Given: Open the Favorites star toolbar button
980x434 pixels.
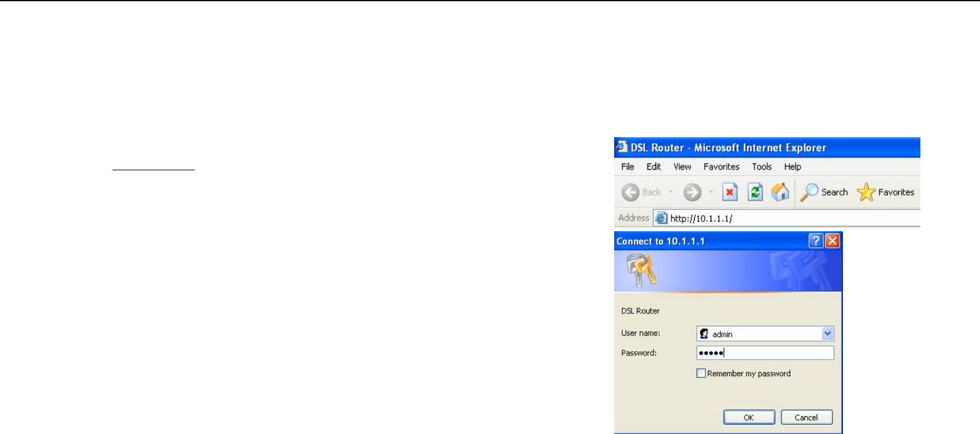Looking at the screenshot, I should coord(885,192).
